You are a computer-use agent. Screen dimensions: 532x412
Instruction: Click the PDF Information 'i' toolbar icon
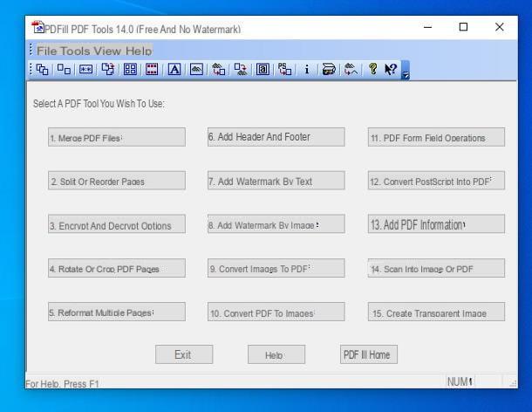pos(307,69)
